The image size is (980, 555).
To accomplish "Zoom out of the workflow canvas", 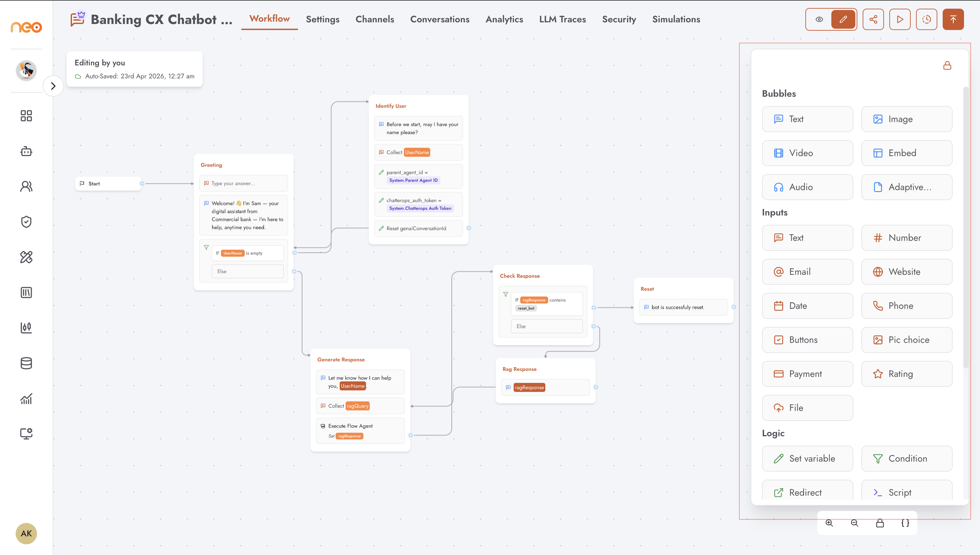I will [x=854, y=523].
